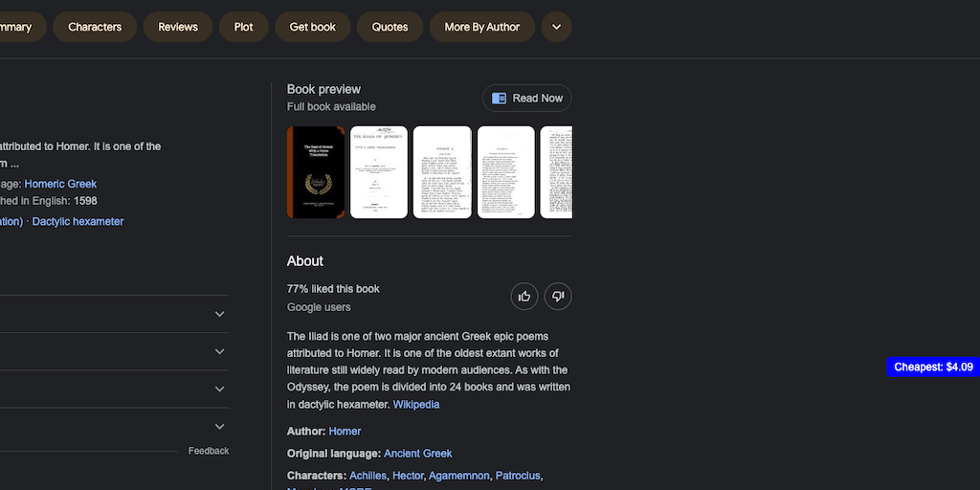Open the Wikipedia link

pos(416,405)
